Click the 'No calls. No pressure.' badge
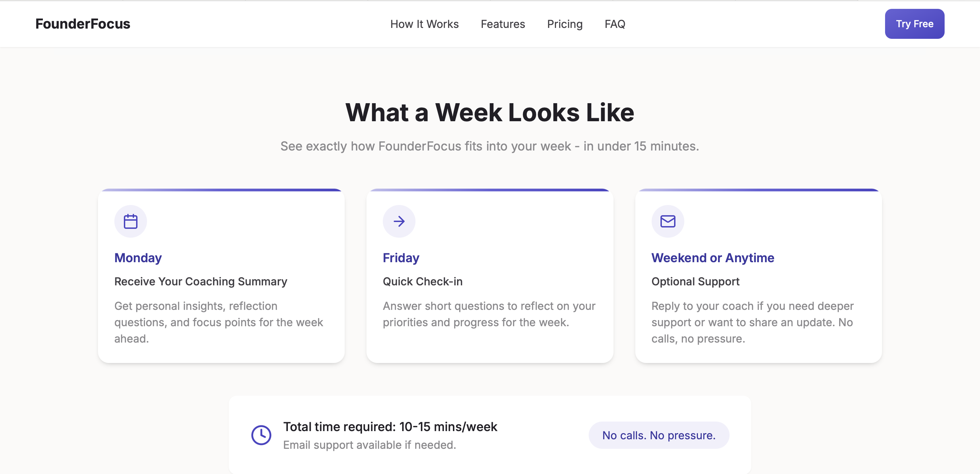 [659, 435]
